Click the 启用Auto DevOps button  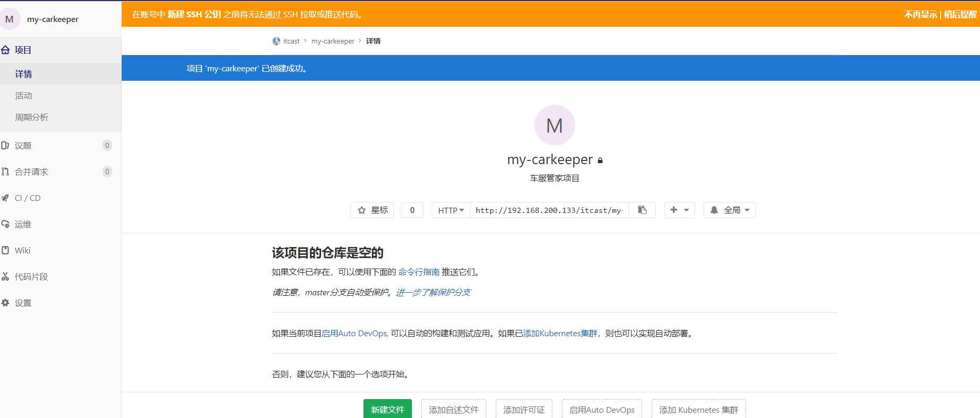point(602,409)
